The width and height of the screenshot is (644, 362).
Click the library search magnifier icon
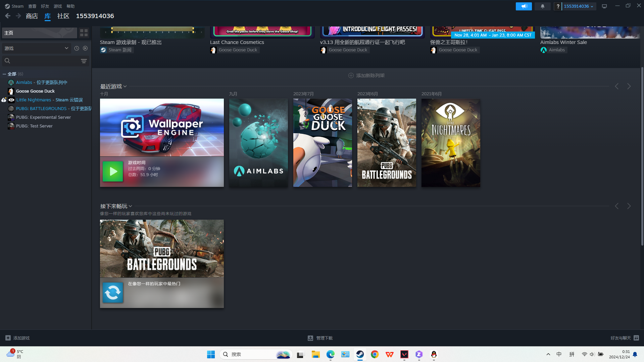[x=7, y=61]
